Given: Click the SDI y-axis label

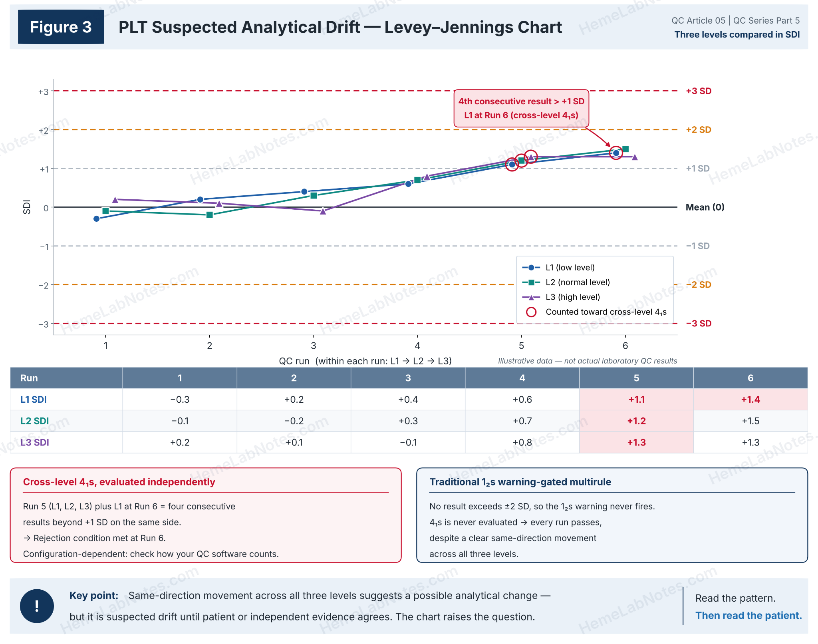Looking at the screenshot, I should 27,207.
